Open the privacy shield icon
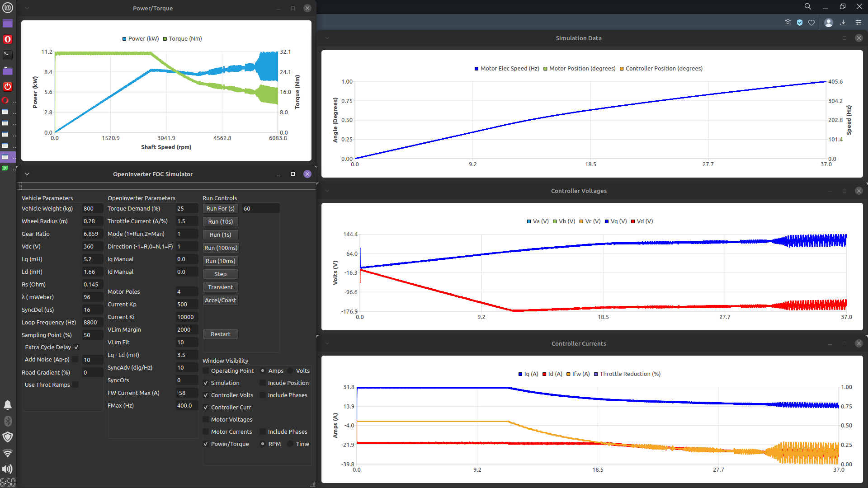868x488 pixels. pyautogui.click(x=800, y=23)
